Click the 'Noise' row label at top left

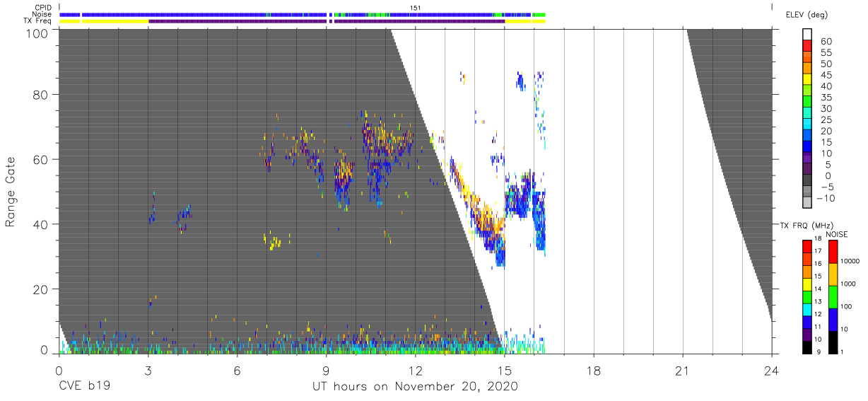pos(43,14)
